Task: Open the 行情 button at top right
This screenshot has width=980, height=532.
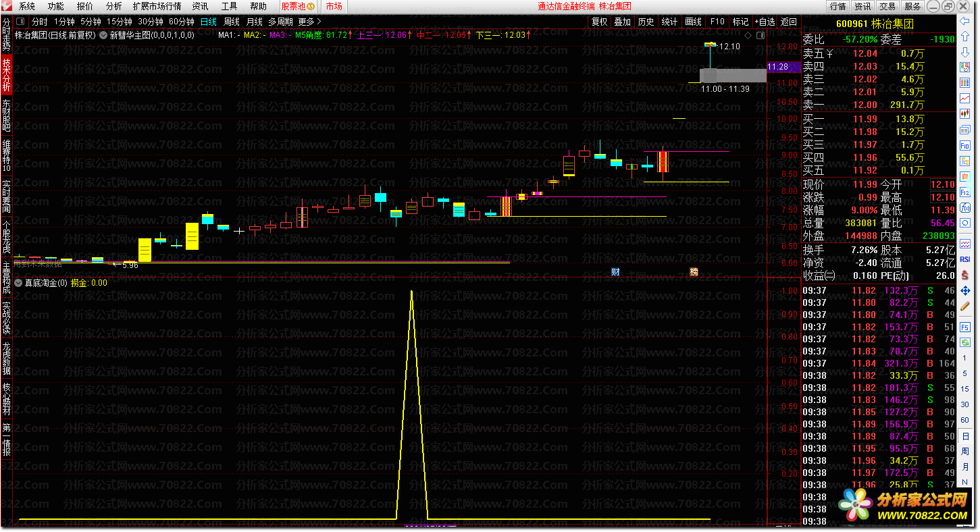Action: (838, 6)
